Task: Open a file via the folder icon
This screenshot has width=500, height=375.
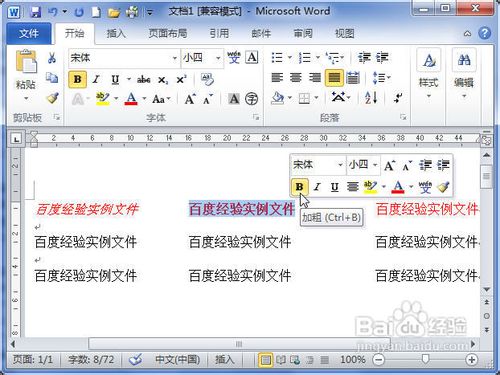Action: pyautogui.click(x=114, y=13)
